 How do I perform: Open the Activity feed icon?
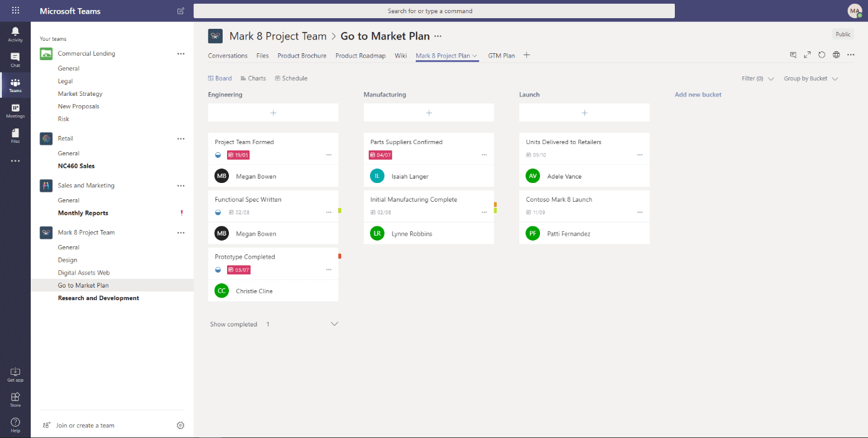point(15,34)
